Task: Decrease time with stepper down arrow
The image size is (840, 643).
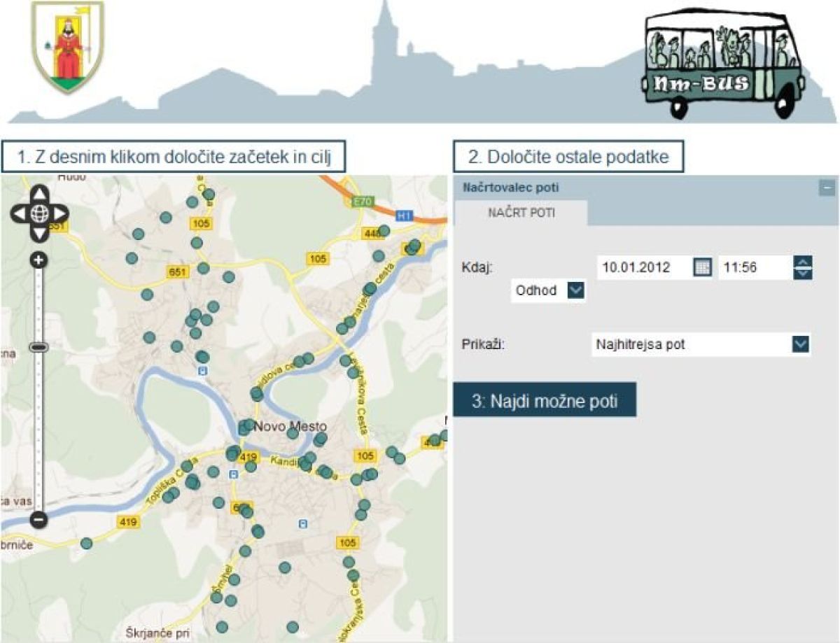Action: pos(803,273)
